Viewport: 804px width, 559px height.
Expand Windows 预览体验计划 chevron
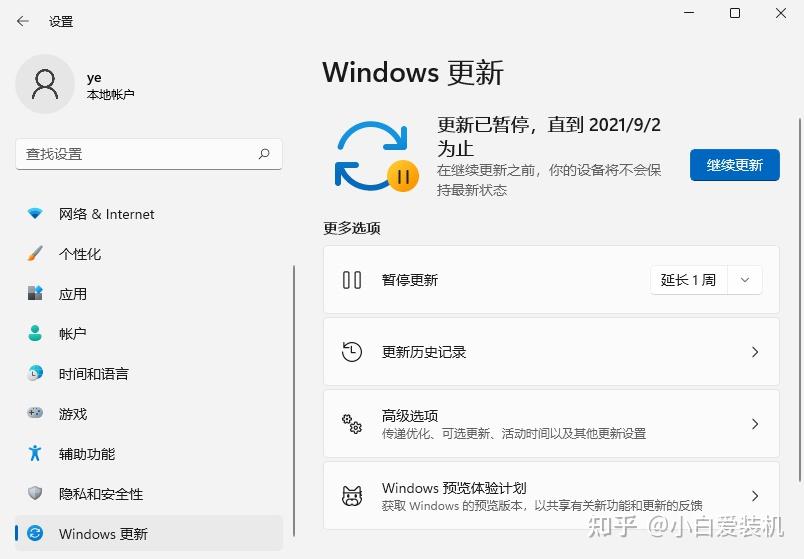[x=755, y=496]
